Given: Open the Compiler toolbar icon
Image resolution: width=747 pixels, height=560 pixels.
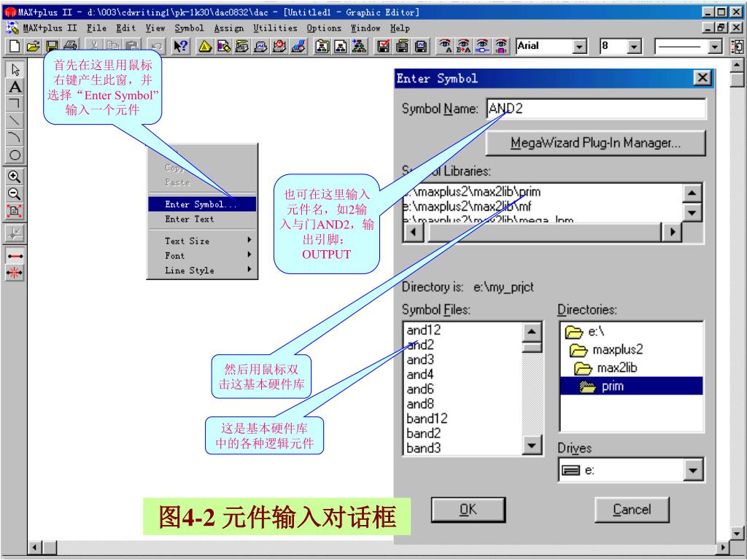Looking at the screenshot, I should (242, 46).
